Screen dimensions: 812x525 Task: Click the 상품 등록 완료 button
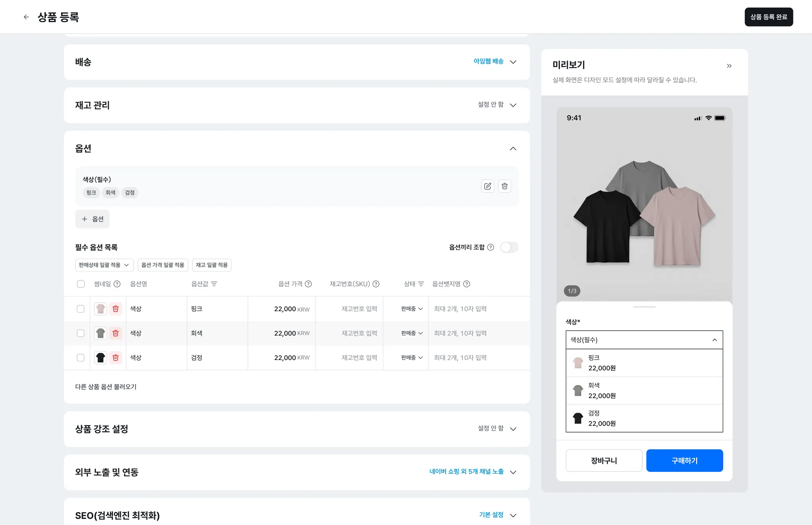coord(768,17)
